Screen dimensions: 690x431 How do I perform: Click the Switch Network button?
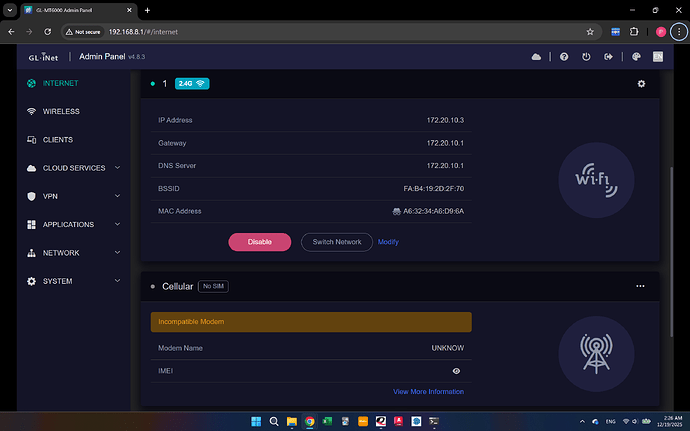336,242
